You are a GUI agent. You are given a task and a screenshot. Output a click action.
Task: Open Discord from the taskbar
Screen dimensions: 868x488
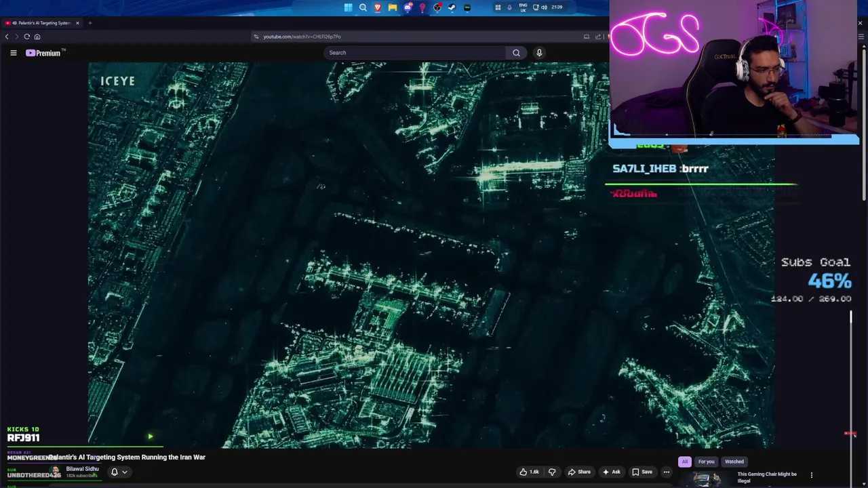point(408,7)
